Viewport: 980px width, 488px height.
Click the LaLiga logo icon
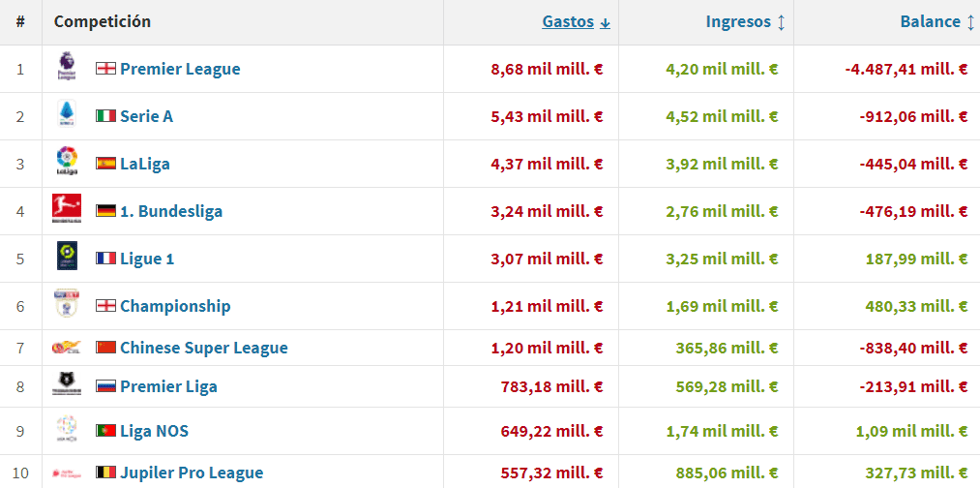(67, 163)
